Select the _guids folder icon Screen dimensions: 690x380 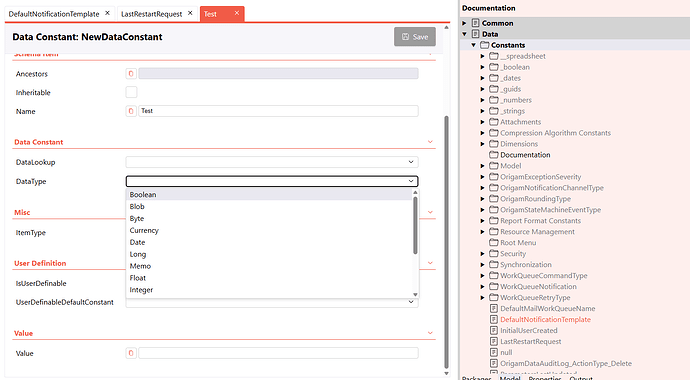coord(494,89)
